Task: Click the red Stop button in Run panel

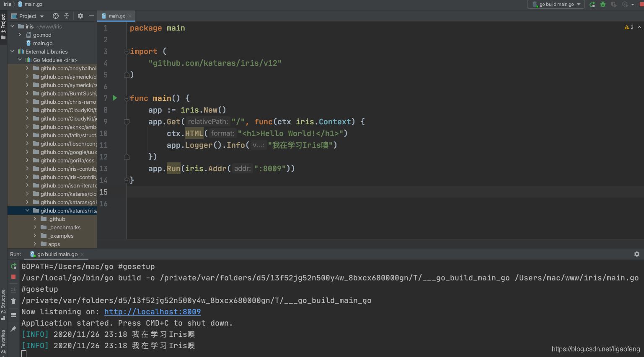Action: pos(13,277)
